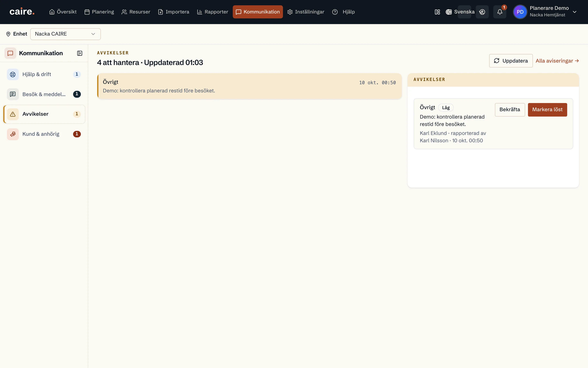The height and width of the screenshot is (368, 588).
Task: Click the Besök & meddel... count badge
Action: (77, 94)
